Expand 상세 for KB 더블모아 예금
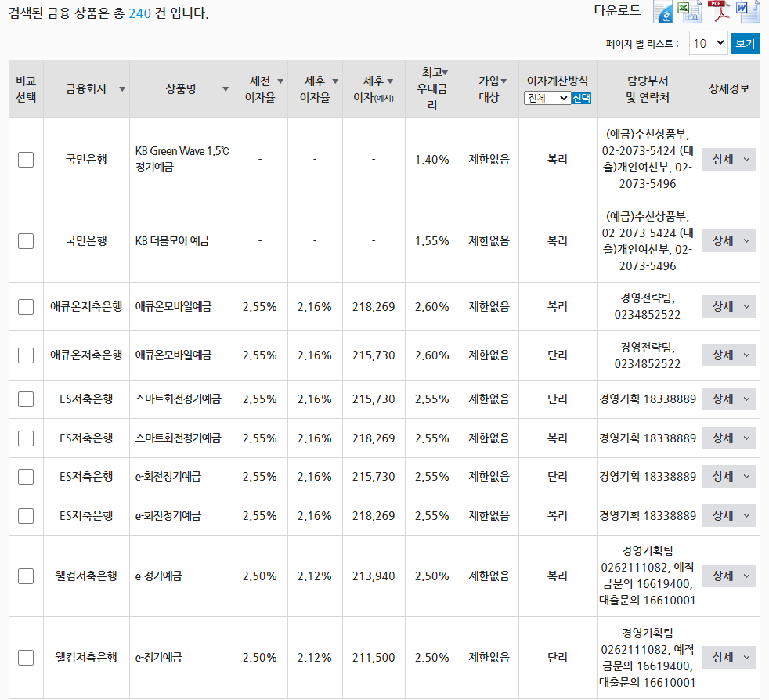This screenshot has width=769, height=700. pos(729,241)
